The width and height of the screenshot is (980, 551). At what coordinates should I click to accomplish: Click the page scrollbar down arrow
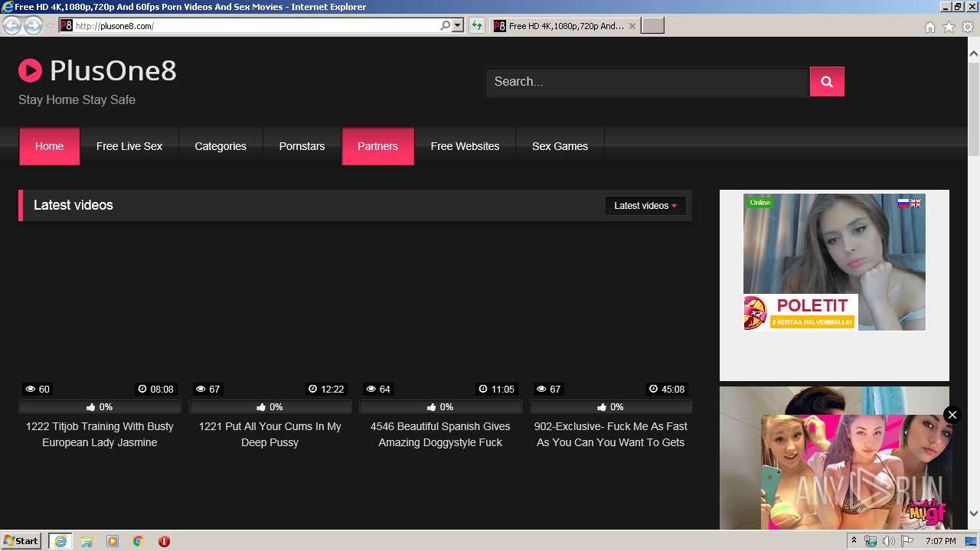(974, 514)
